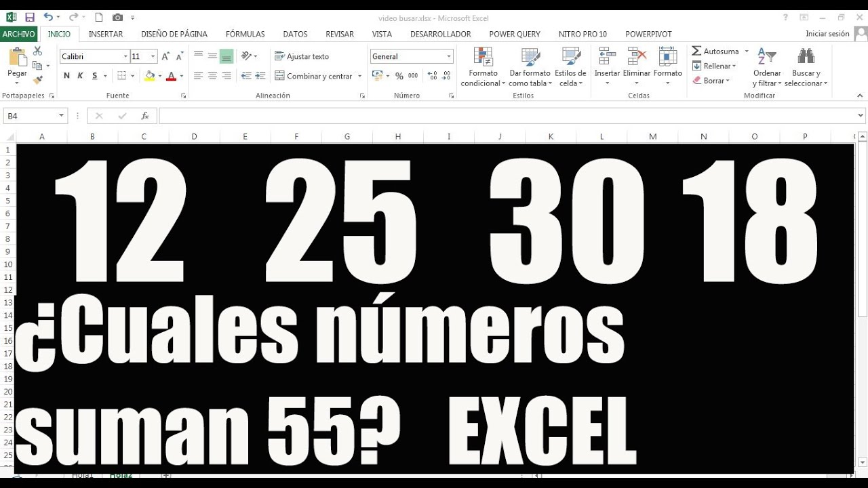Toggle right text alignment
Screen dimensions: 868x488
point(226,76)
